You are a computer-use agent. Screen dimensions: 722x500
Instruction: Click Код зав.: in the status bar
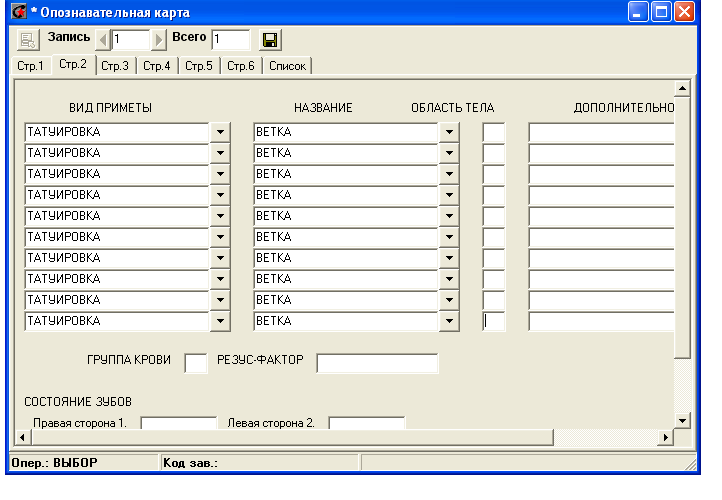[x=190, y=463]
